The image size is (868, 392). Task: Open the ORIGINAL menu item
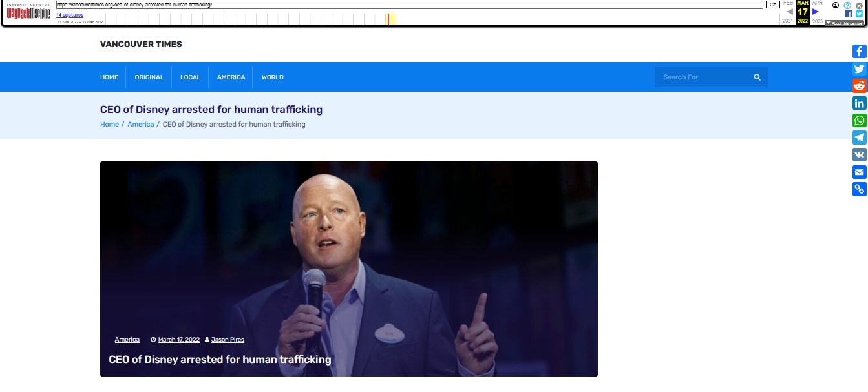click(149, 77)
